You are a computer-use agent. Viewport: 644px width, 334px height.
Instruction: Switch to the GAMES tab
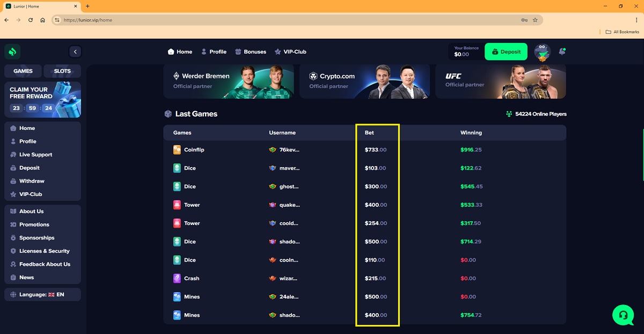(x=23, y=71)
